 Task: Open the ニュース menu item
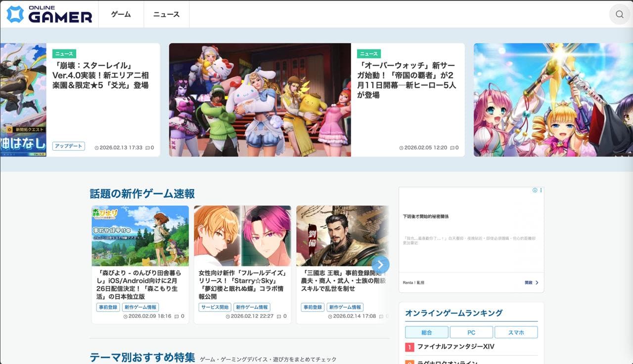point(166,14)
